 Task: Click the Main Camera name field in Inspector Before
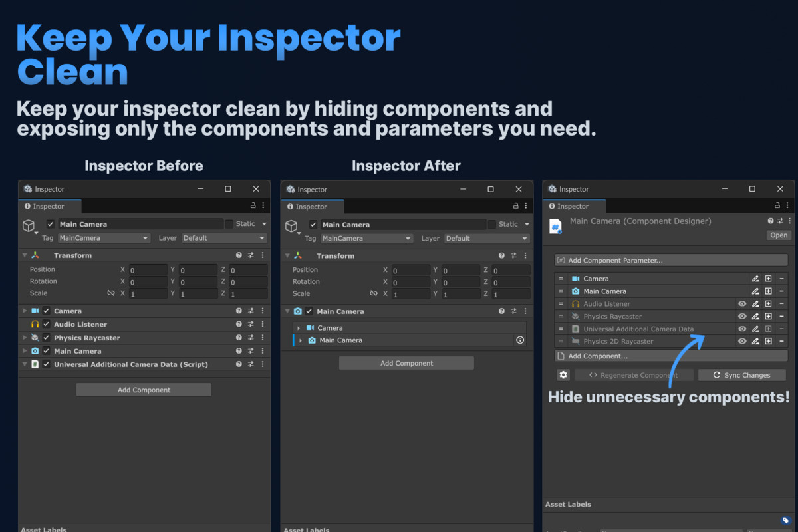click(x=140, y=224)
